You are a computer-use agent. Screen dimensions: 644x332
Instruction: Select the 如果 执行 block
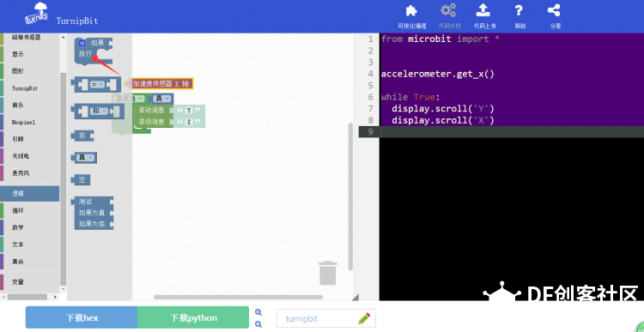(94, 51)
